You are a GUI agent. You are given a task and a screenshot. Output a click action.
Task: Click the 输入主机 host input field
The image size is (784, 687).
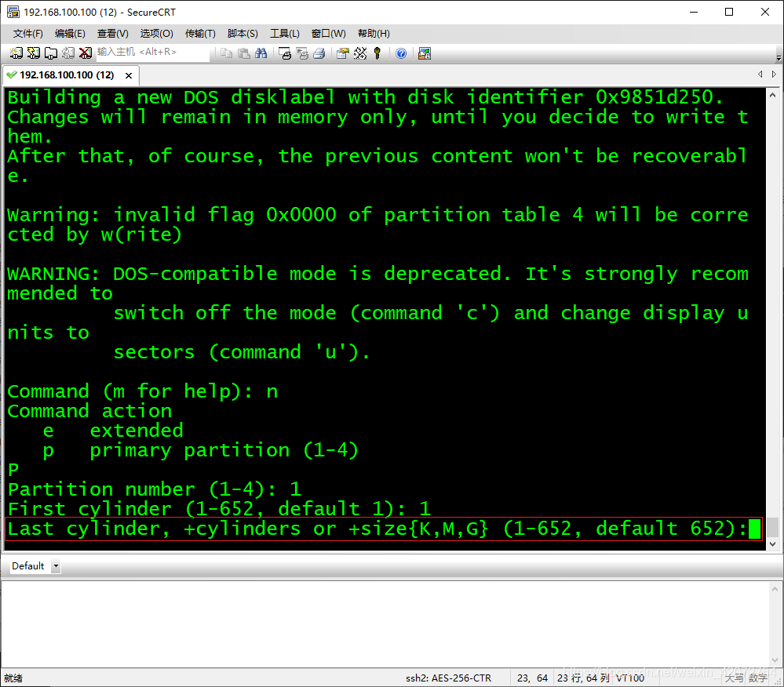tap(152, 52)
